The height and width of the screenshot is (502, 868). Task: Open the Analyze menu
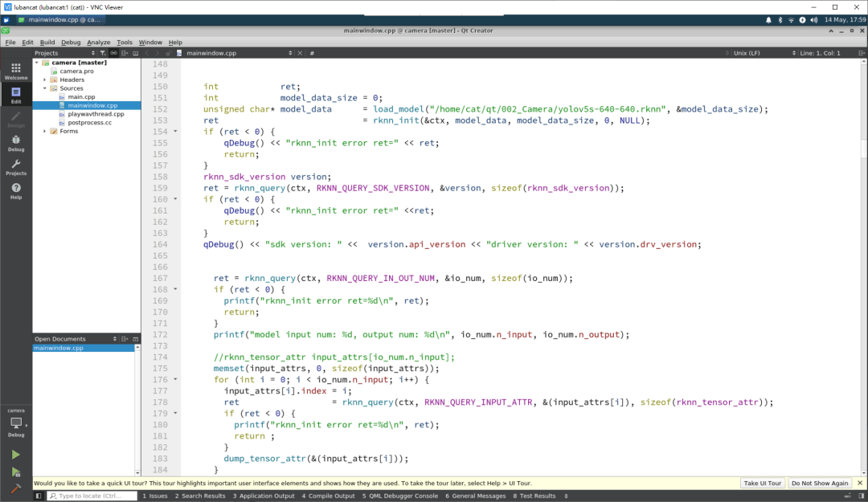pos(99,42)
